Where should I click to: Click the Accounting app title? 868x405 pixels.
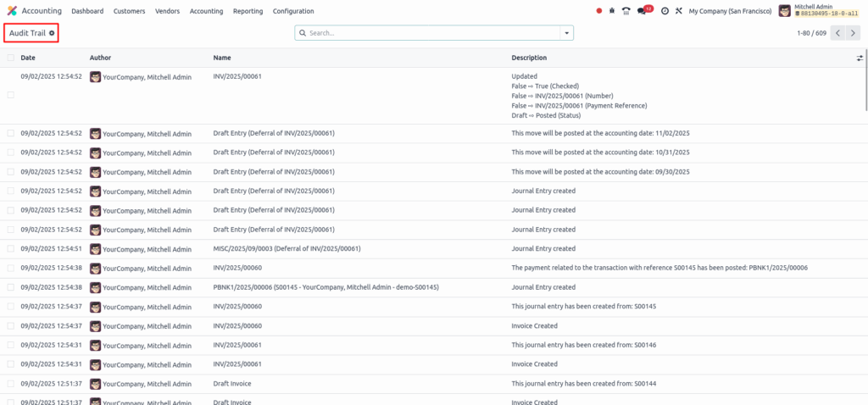pyautogui.click(x=42, y=11)
